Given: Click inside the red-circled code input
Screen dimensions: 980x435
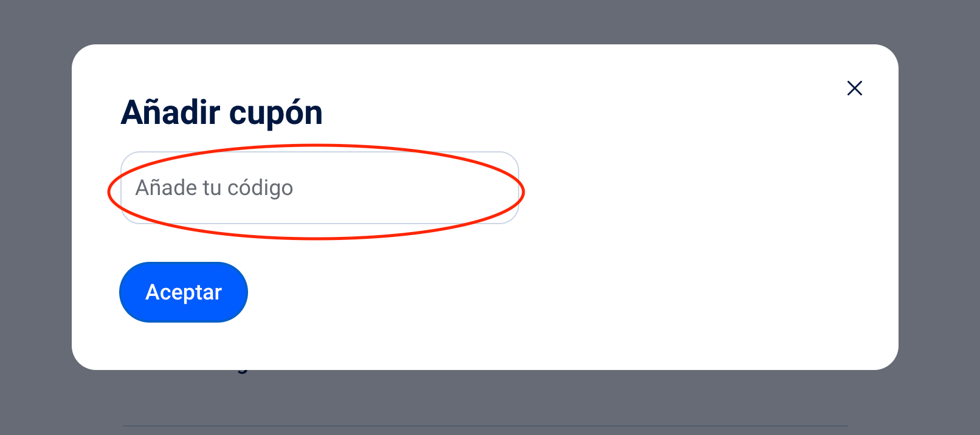Looking at the screenshot, I should point(320,188).
